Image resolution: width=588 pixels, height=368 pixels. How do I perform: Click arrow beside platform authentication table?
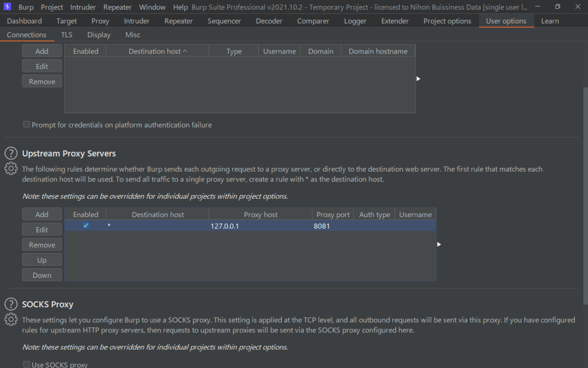(x=418, y=79)
